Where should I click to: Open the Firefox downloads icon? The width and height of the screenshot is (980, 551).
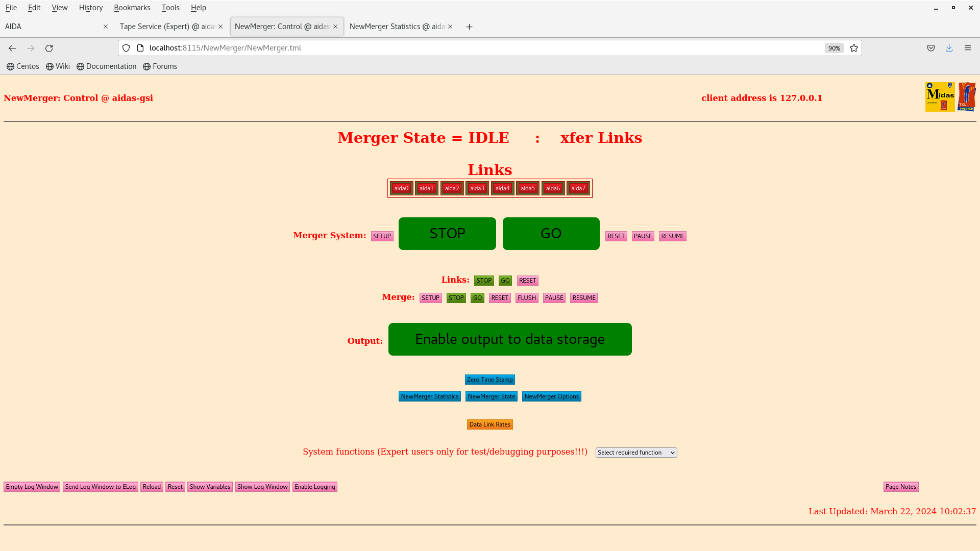[949, 48]
